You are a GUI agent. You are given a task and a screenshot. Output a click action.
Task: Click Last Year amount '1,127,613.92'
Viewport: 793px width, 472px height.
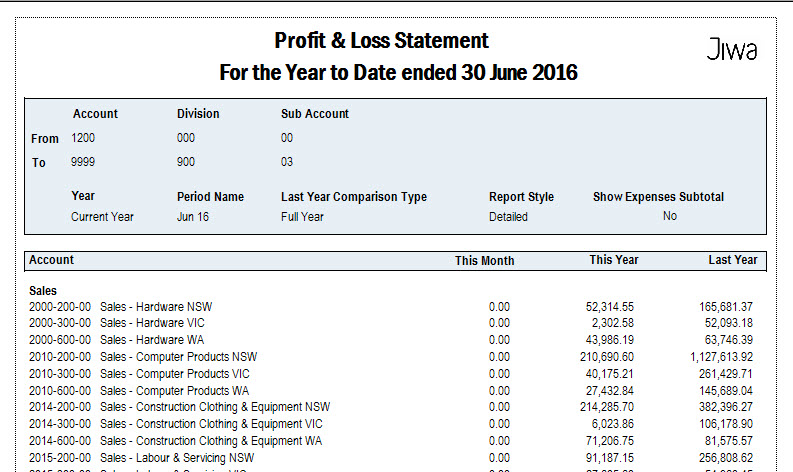(721, 357)
